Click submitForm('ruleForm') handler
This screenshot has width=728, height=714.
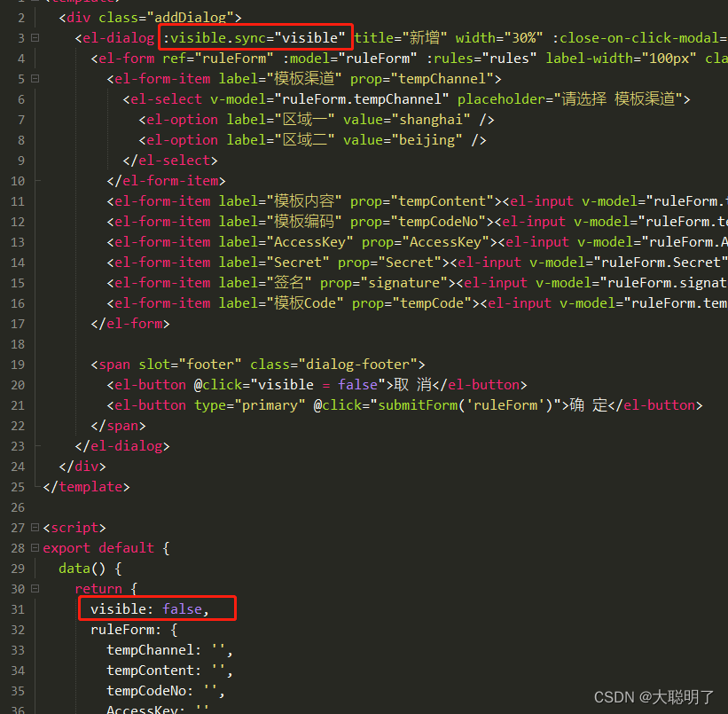click(x=466, y=405)
